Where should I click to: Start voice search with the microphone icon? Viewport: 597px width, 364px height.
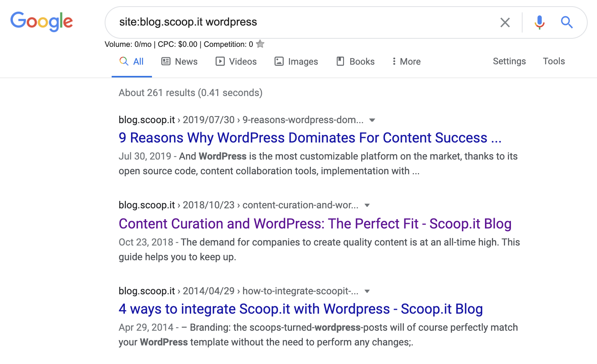(x=539, y=22)
